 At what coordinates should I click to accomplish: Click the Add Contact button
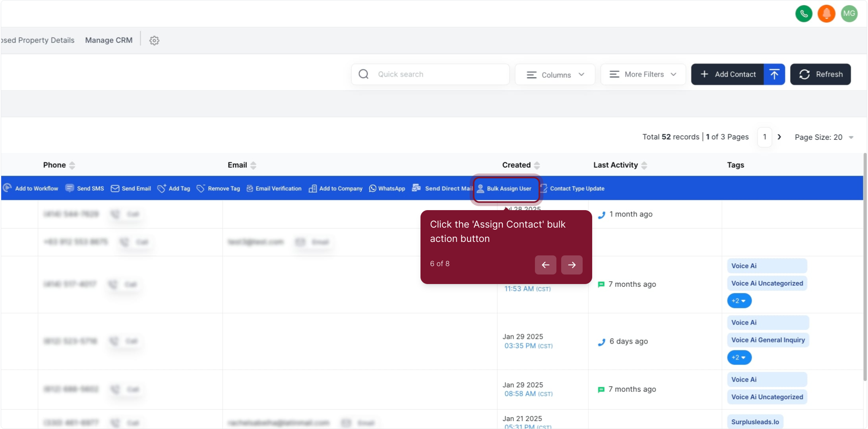(x=728, y=74)
